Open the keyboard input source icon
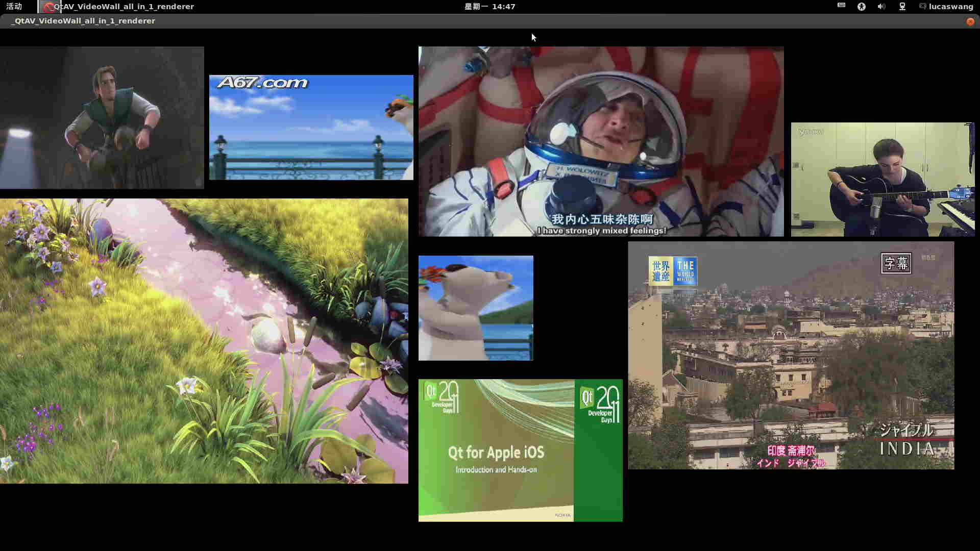Screen dimensions: 980x551 (841, 6)
